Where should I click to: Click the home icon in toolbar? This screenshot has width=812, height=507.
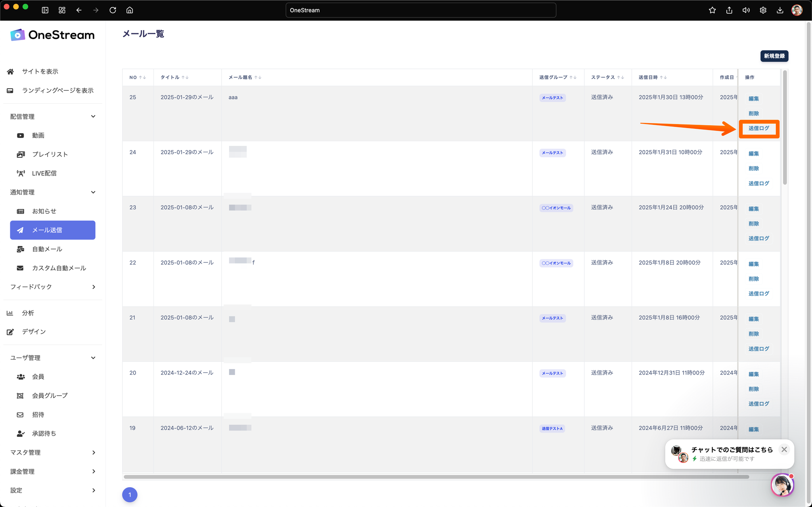tap(130, 10)
